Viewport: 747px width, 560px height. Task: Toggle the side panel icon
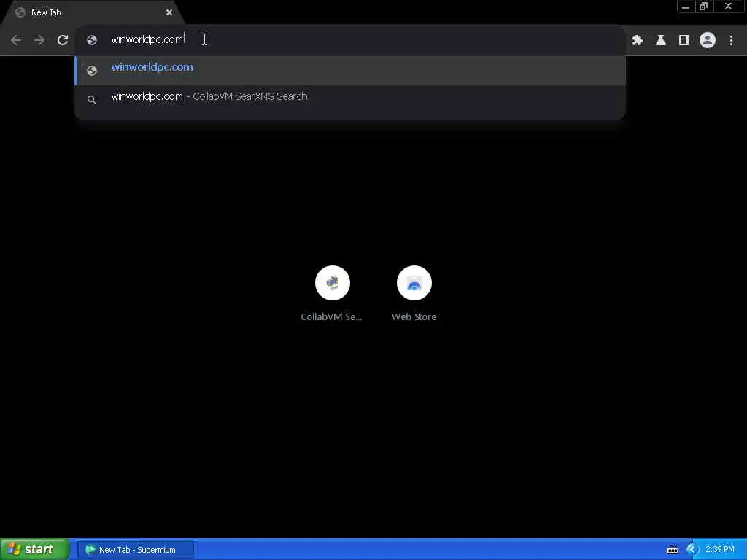684,40
